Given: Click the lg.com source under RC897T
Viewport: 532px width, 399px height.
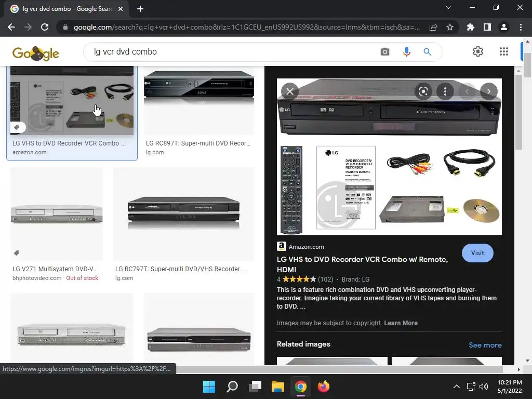Looking at the screenshot, I should (155, 152).
